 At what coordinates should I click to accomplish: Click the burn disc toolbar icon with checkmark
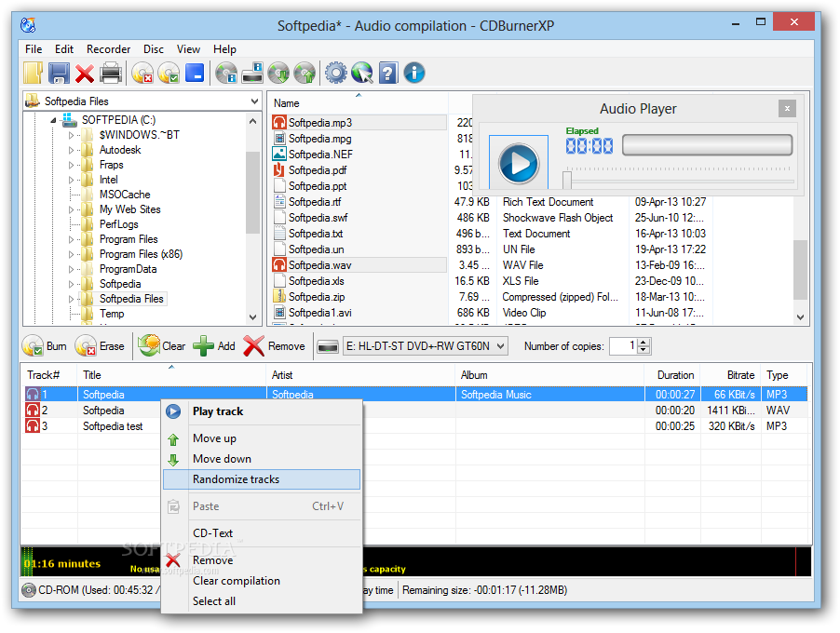tap(169, 73)
